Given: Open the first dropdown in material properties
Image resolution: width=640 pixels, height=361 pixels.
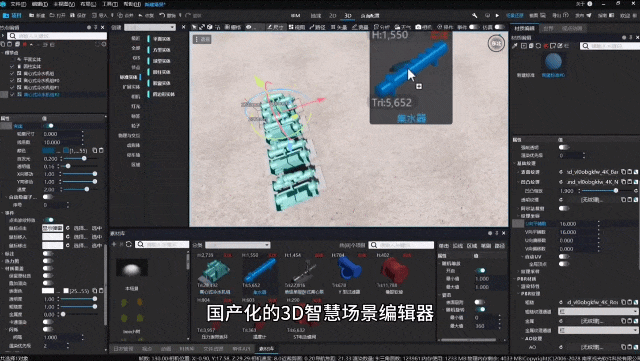Looking at the screenshot, I should (598, 312).
